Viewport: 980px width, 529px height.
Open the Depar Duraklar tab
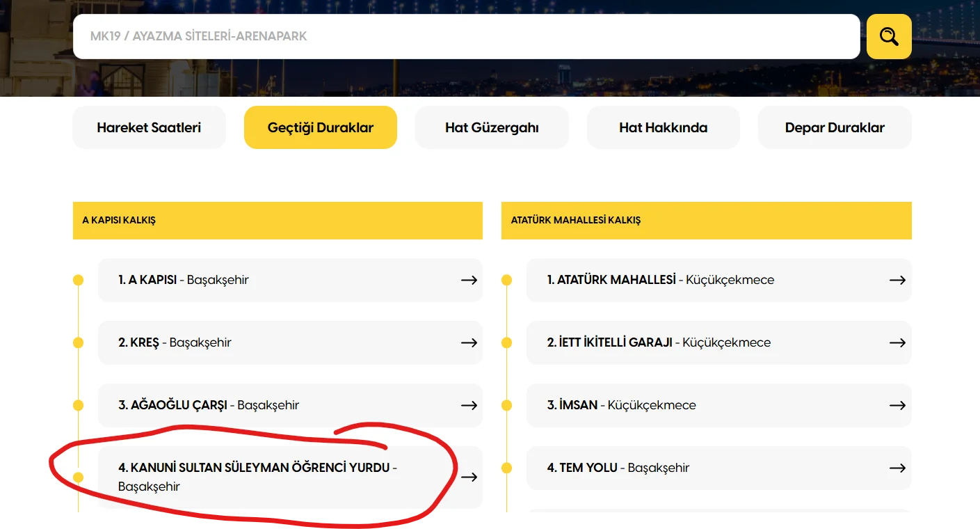pos(835,127)
